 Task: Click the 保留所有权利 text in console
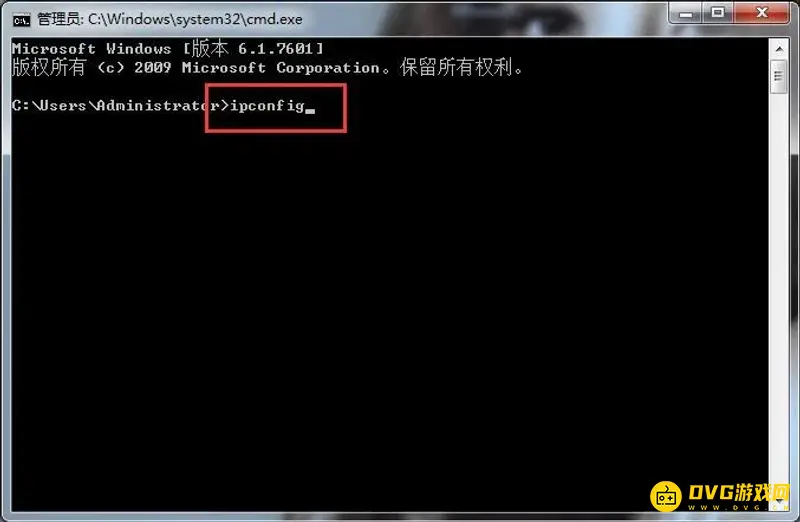(456, 67)
